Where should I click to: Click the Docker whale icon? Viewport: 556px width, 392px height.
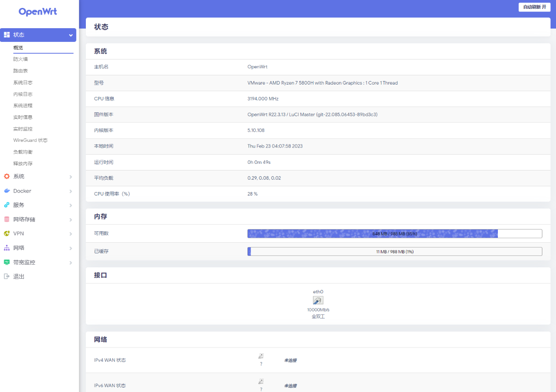point(7,191)
